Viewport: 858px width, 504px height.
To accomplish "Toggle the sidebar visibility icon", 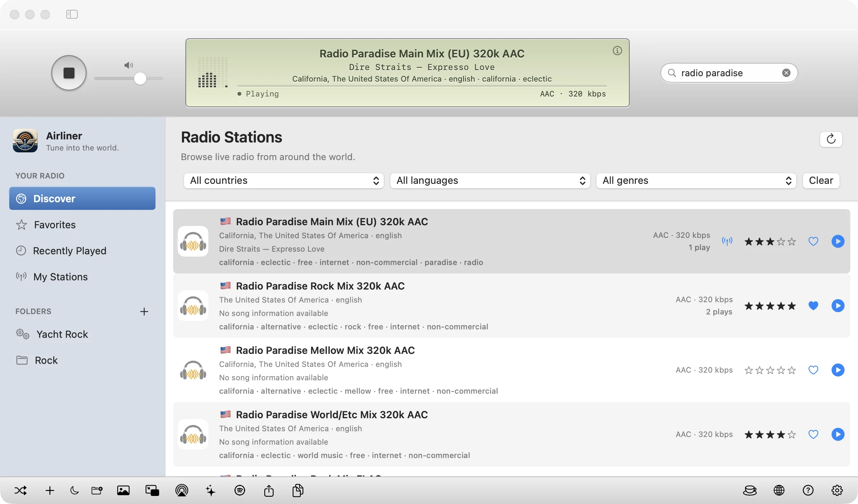I will 72,14.
